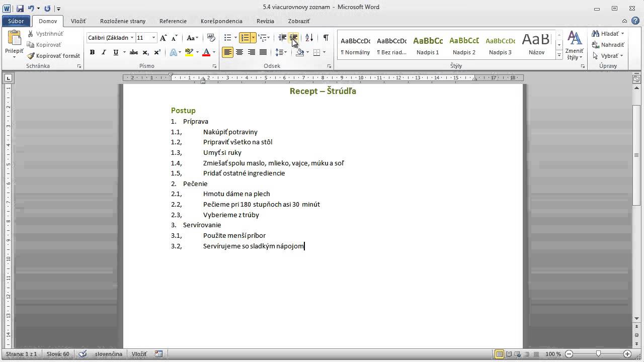Switch to the Referencie tab

pos(173,21)
